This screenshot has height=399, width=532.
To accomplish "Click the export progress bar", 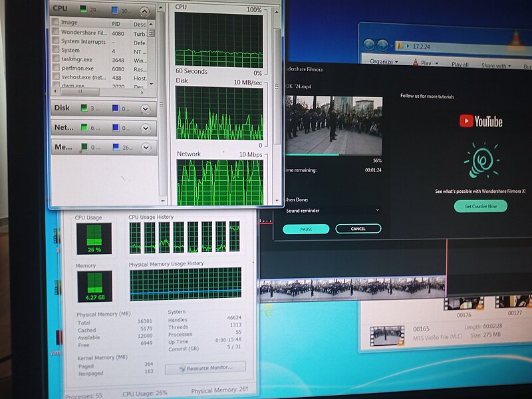I will point(332,155).
